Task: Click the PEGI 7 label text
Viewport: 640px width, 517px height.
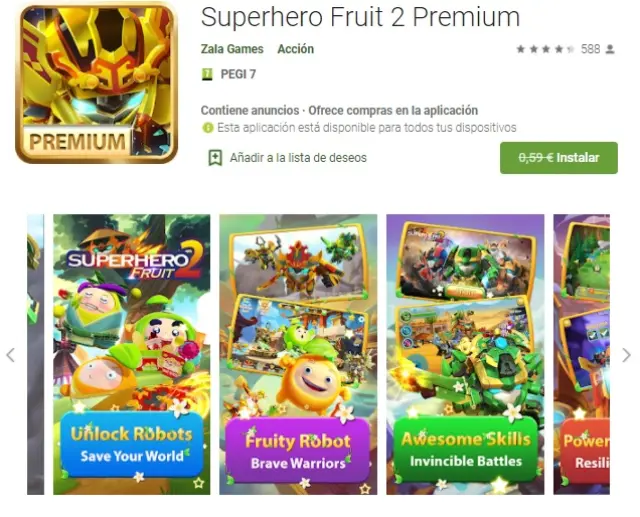Action: 238,74
